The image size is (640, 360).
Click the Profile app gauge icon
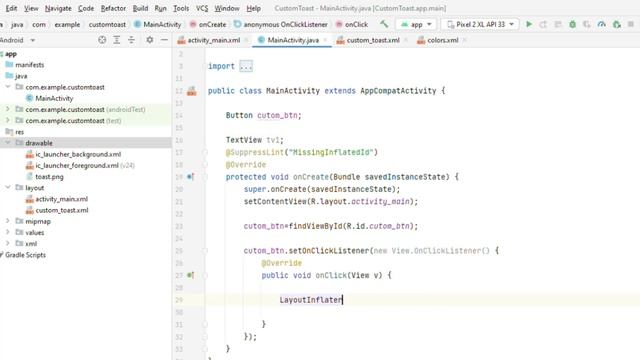coord(602,24)
